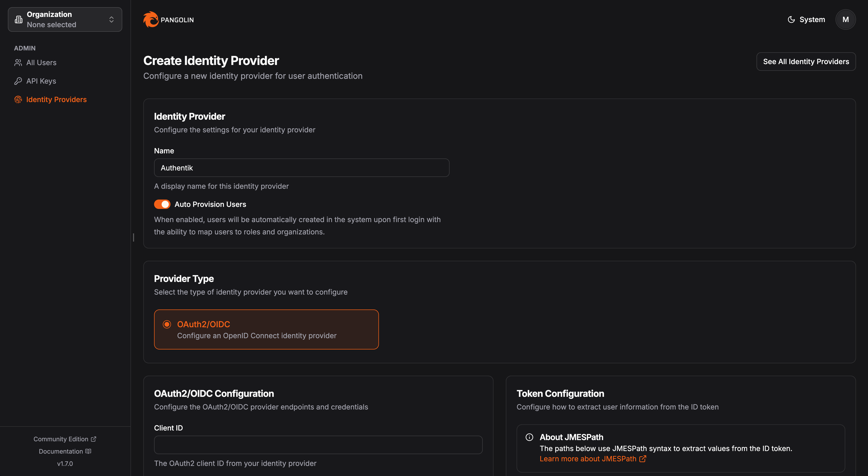
Task: Click the About JMESPath info icon
Action: coord(529,437)
